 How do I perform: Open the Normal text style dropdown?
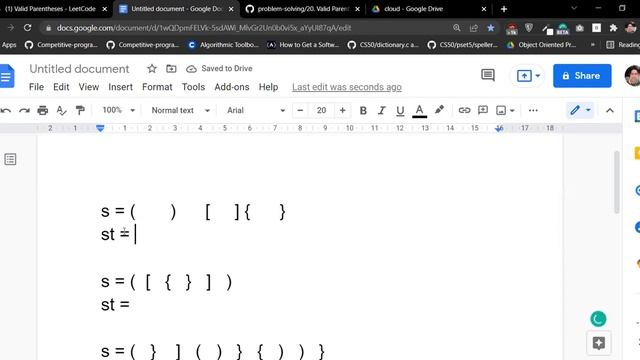pos(180,110)
